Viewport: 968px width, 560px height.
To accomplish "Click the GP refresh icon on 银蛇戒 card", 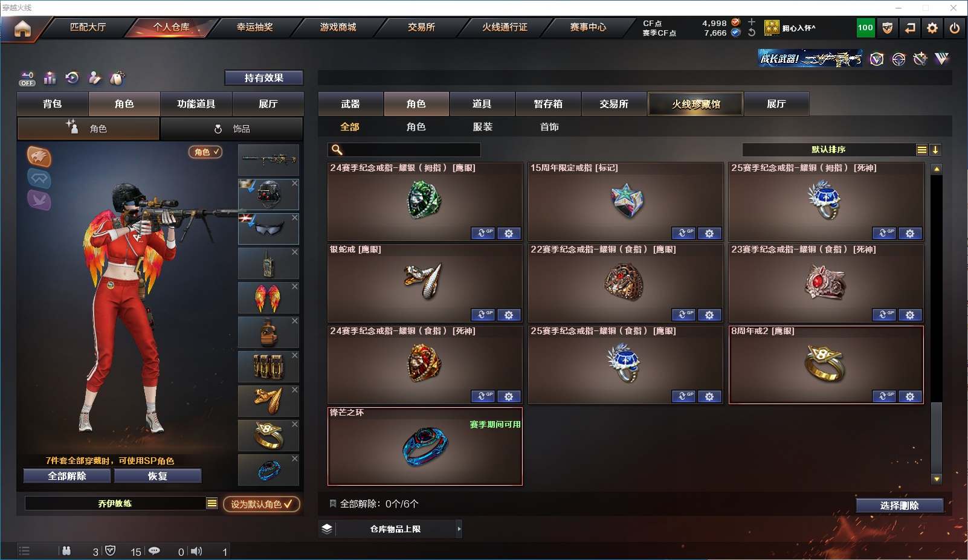I will [483, 315].
